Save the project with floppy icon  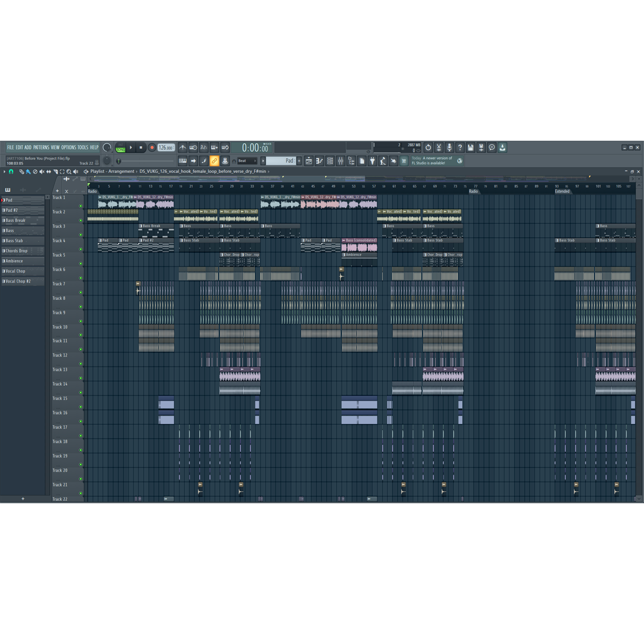(470, 147)
